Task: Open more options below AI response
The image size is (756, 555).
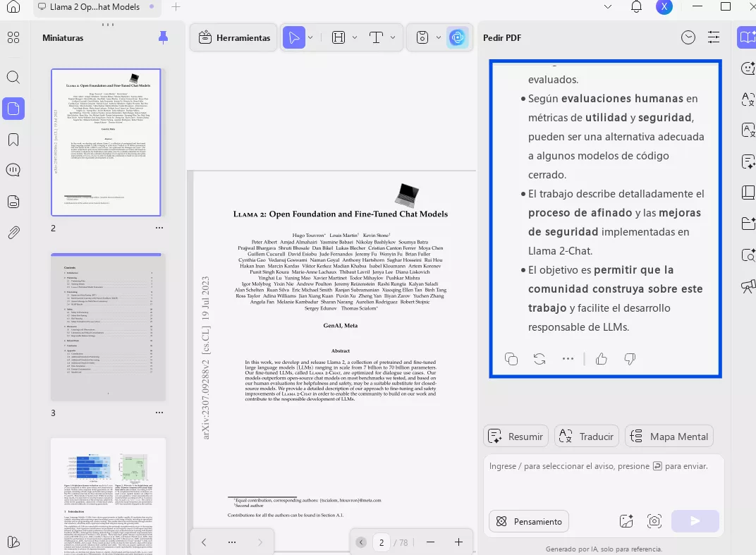Action: (x=568, y=359)
